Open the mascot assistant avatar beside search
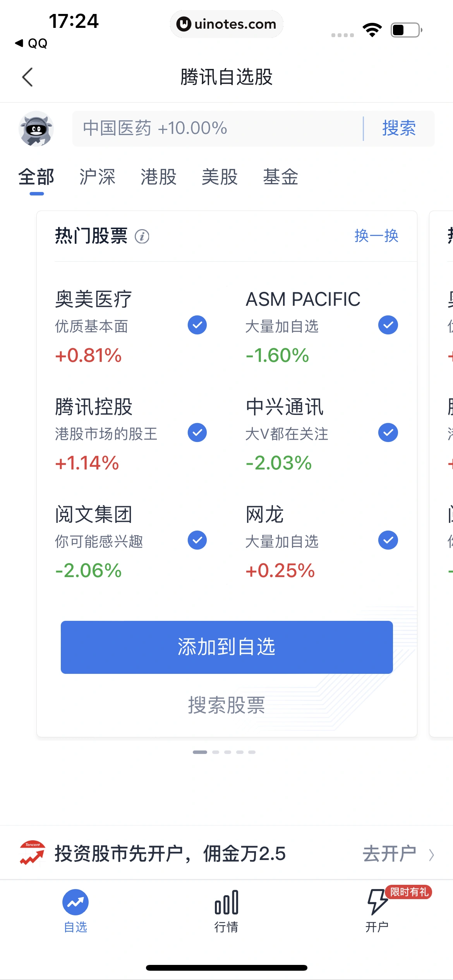Screen dimensions: 453x980 (36, 128)
